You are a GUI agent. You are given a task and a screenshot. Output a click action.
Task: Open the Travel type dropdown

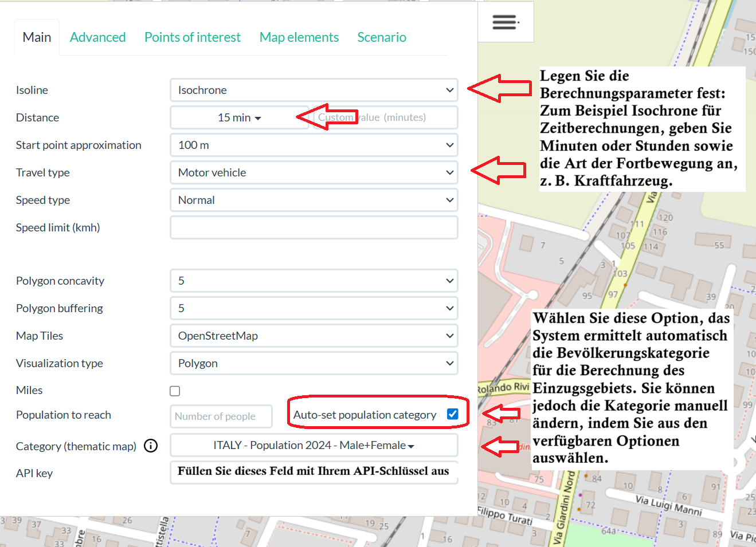tap(314, 172)
